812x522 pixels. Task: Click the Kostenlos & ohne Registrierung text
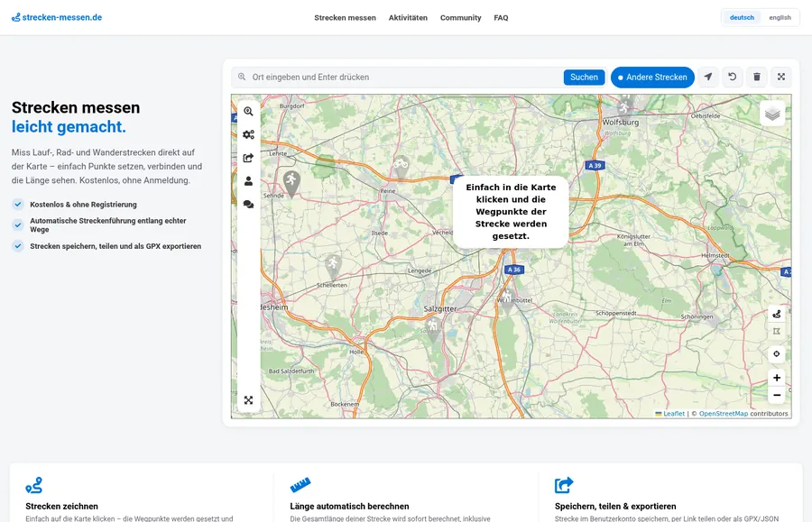coord(83,205)
